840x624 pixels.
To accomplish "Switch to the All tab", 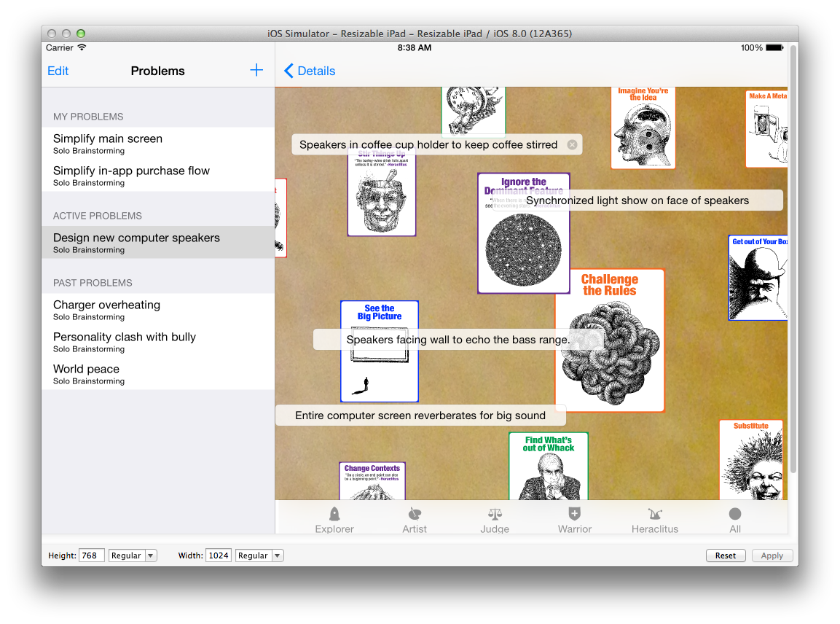I will tap(735, 520).
